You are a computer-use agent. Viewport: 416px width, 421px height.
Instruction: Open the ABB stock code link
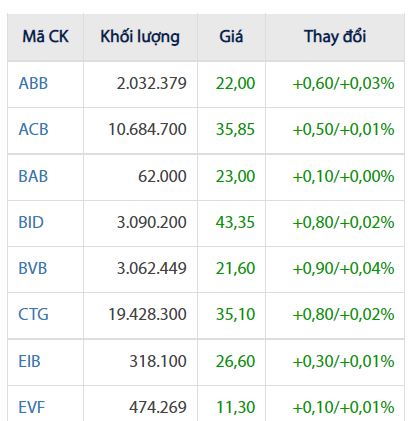click(x=33, y=83)
